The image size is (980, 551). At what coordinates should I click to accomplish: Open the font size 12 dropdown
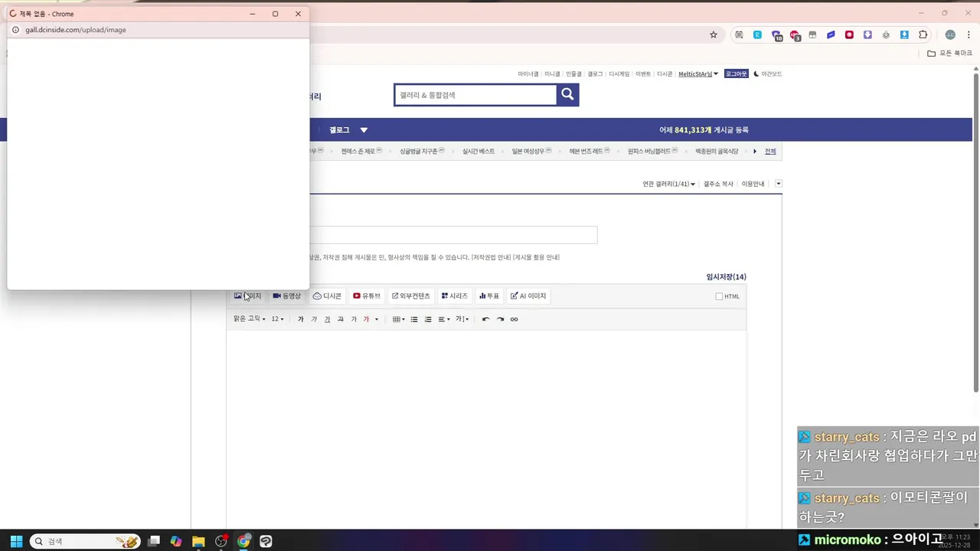coord(277,319)
